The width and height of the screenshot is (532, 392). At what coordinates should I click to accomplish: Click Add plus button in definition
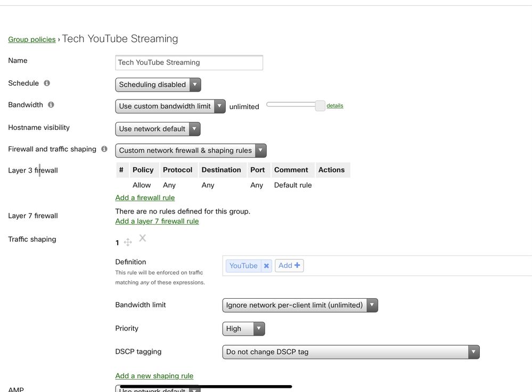point(289,265)
